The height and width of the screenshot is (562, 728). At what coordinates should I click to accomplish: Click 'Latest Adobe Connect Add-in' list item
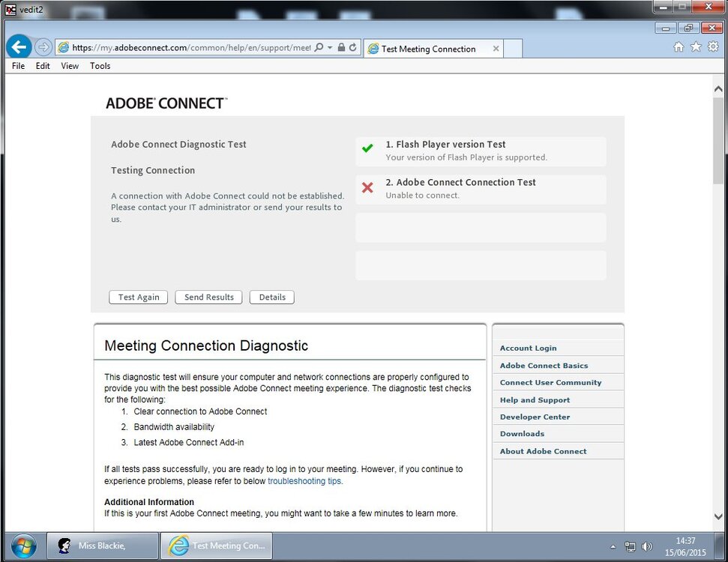pos(188,442)
